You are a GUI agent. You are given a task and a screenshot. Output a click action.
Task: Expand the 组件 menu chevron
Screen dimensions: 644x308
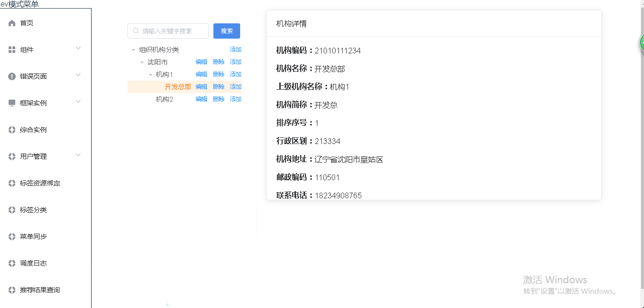click(x=78, y=49)
